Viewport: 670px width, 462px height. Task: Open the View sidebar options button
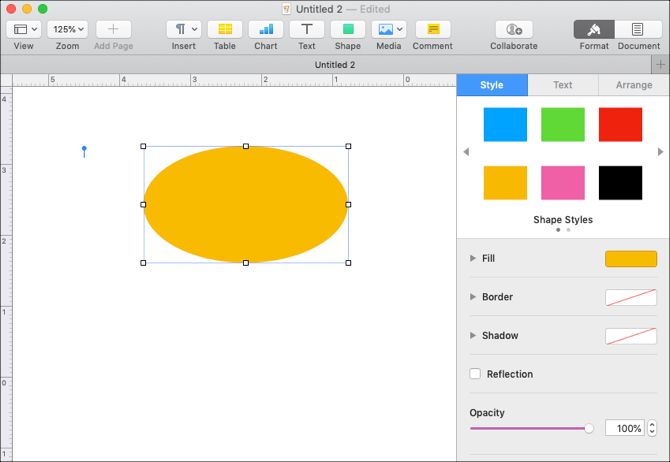tap(24, 29)
